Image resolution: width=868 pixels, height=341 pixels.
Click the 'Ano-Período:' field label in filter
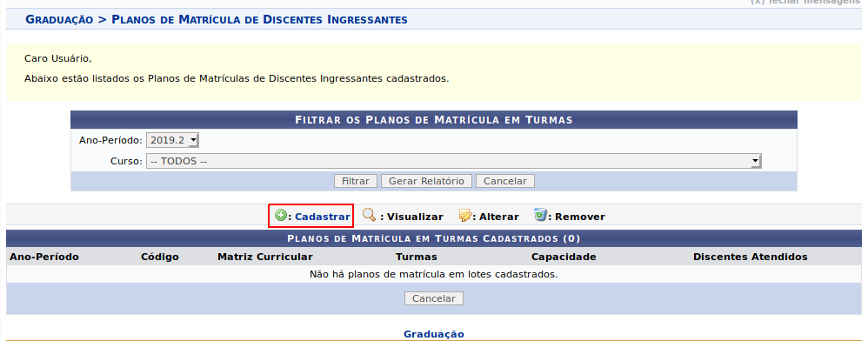pos(110,141)
